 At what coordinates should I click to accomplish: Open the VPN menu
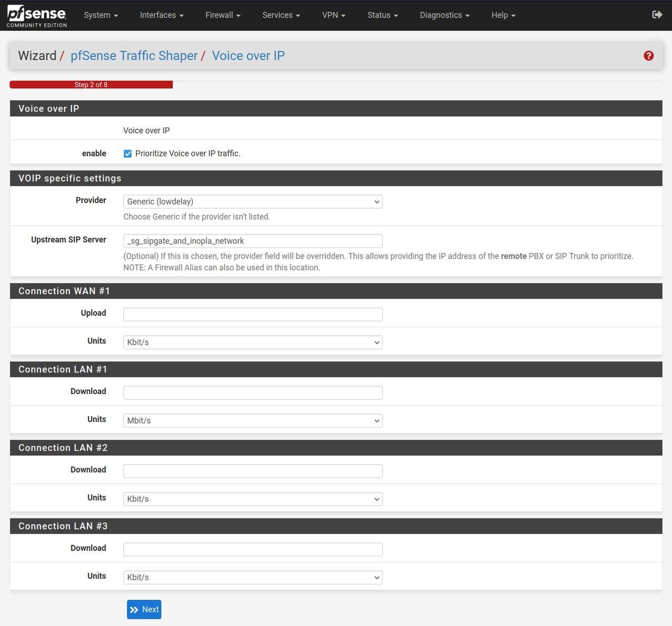pos(334,15)
